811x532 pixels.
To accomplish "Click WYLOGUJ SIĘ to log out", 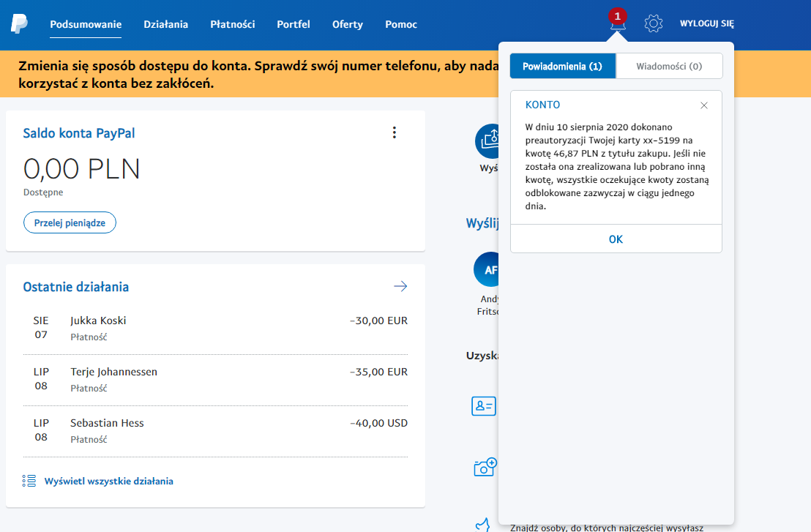I will pyautogui.click(x=706, y=23).
